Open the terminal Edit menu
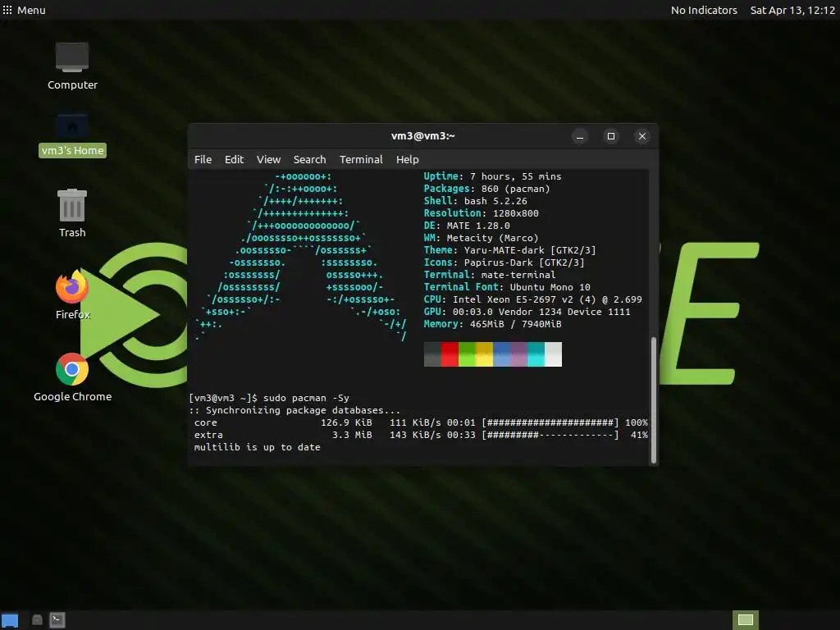 234,160
